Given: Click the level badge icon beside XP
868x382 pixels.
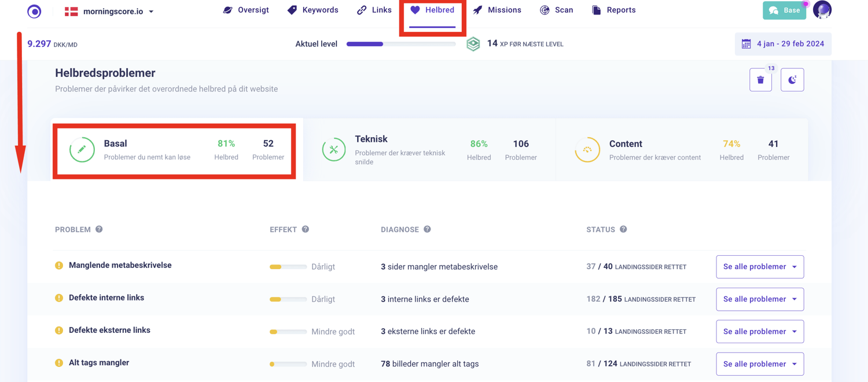Looking at the screenshot, I should [473, 44].
